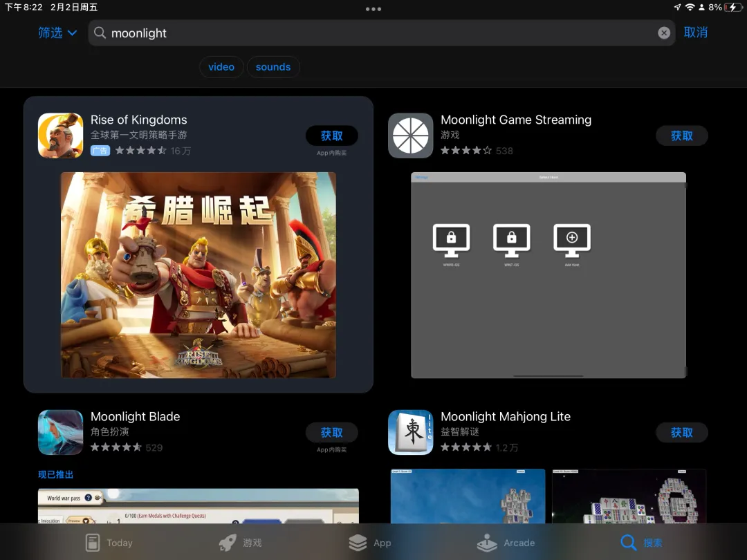The image size is (747, 560).
Task: Open the Moonlight Blade app icon
Action: pos(60,432)
